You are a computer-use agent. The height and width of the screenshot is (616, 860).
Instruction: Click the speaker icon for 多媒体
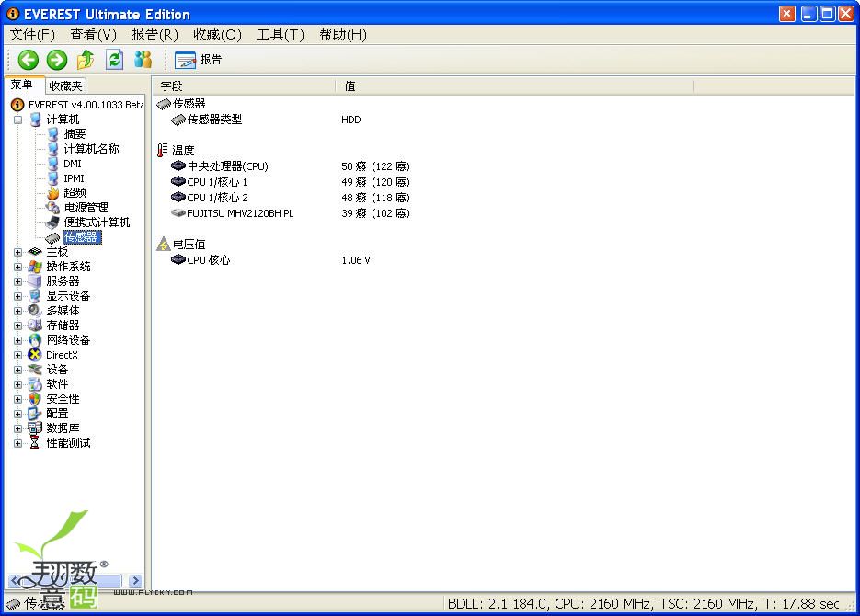(35, 311)
